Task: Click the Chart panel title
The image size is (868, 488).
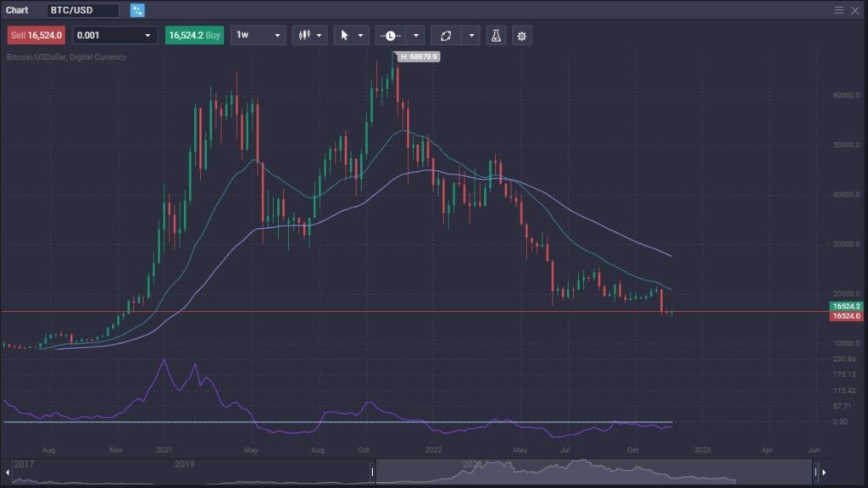Action: (x=17, y=10)
